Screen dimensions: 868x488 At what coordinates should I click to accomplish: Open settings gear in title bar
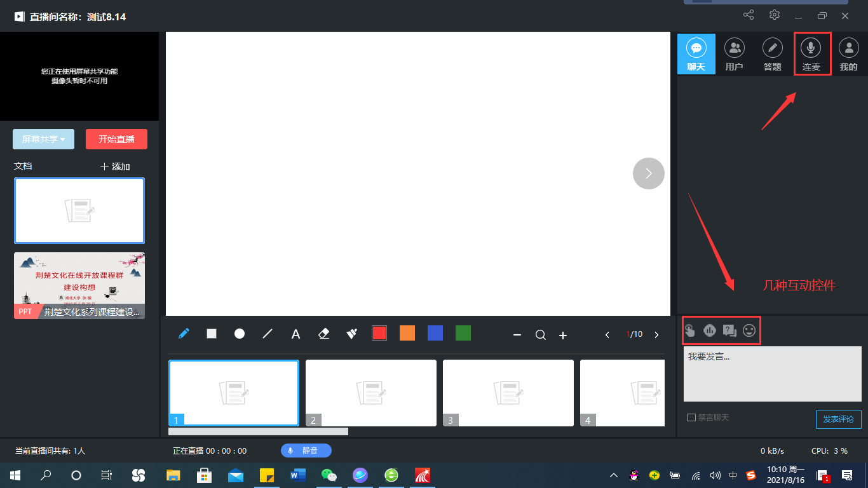pos(775,15)
